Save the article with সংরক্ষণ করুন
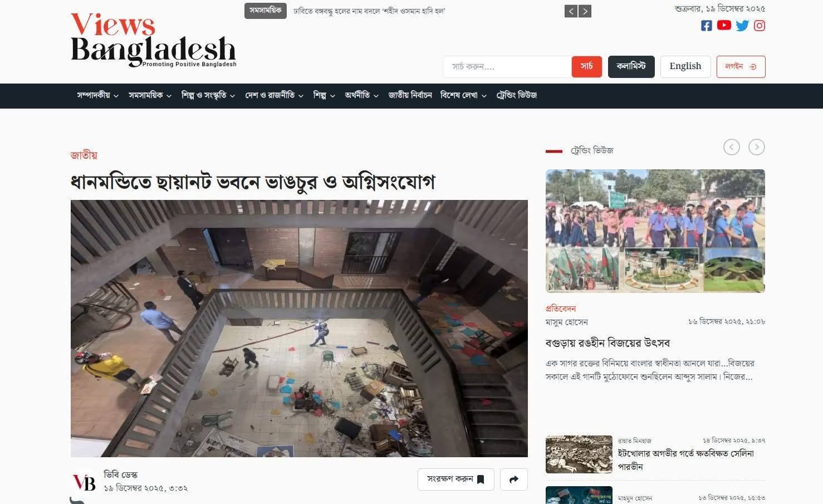This screenshot has height=504, width=823. coord(456,479)
